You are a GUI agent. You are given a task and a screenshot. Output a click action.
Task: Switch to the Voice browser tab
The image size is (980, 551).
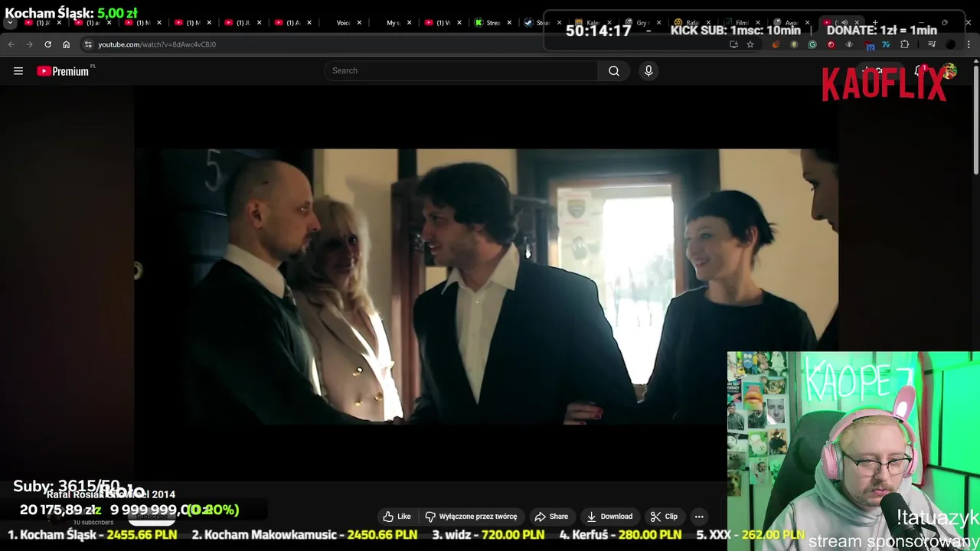coord(343,23)
